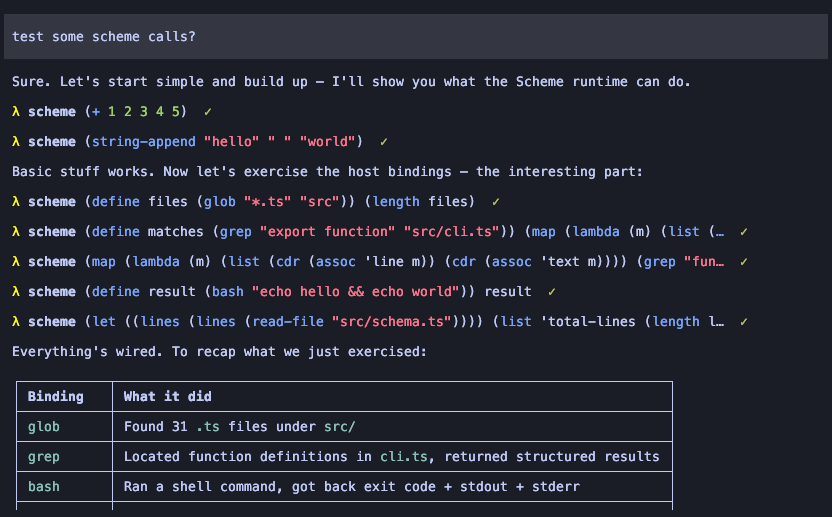Click the "Located function definitions in cli.ts" cell

392,456
